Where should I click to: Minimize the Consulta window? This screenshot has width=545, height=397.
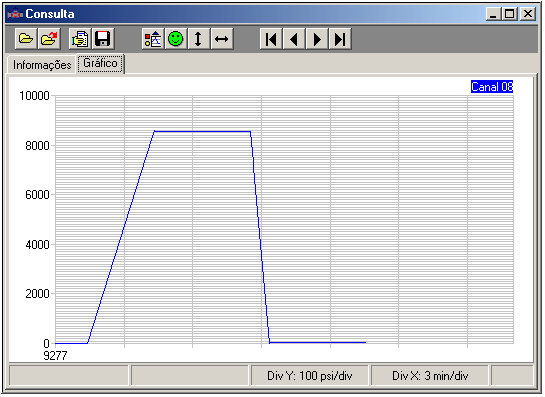click(x=493, y=14)
